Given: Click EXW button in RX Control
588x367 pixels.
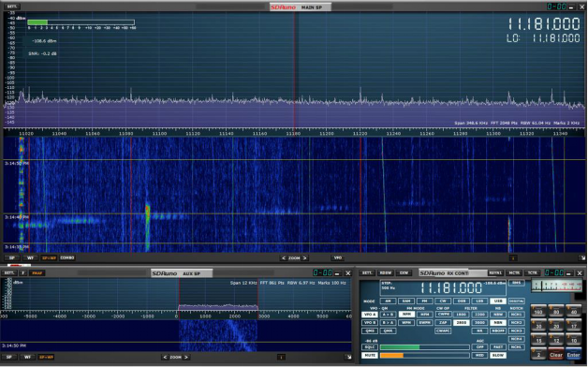Looking at the screenshot, I should (404, 272).
